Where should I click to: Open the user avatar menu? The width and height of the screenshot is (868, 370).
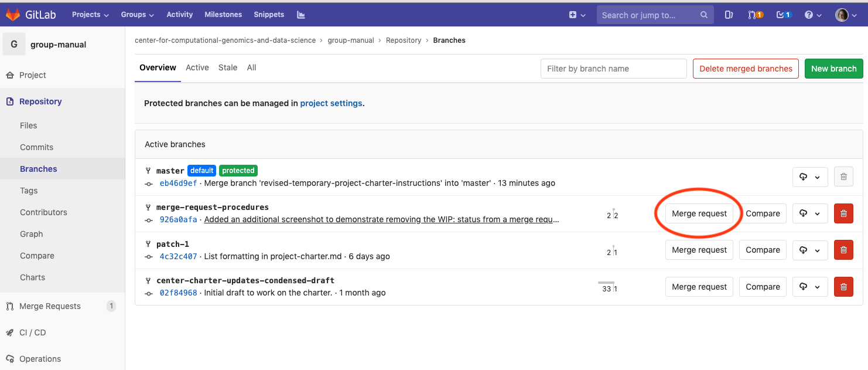846,15
